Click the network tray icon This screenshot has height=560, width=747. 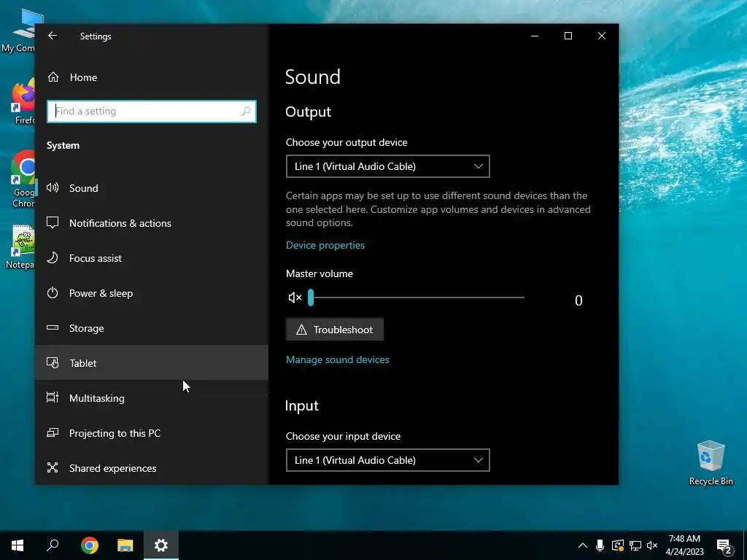point(635,545)
